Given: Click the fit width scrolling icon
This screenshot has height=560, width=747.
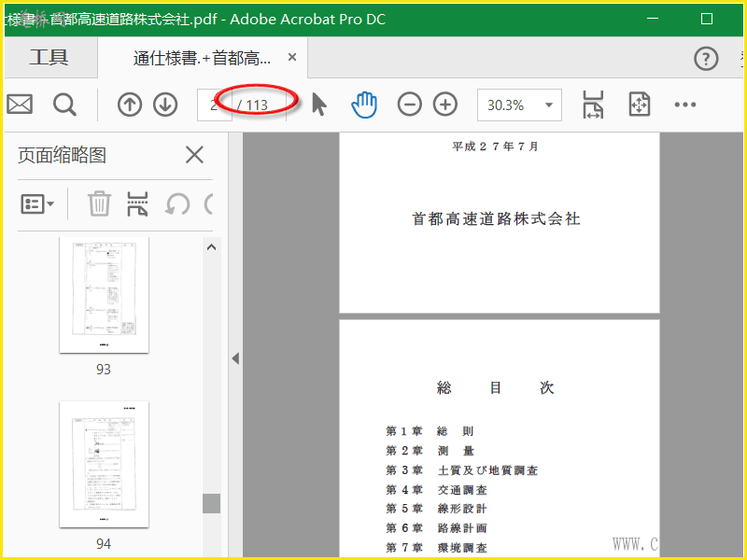Looking at the screenshot, I should tap(593, 105).
